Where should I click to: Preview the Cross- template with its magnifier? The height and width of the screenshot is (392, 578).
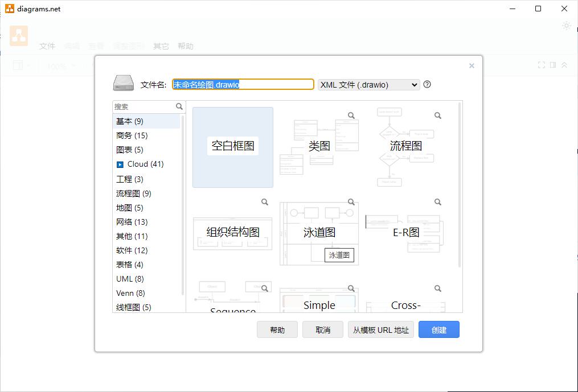437,288
